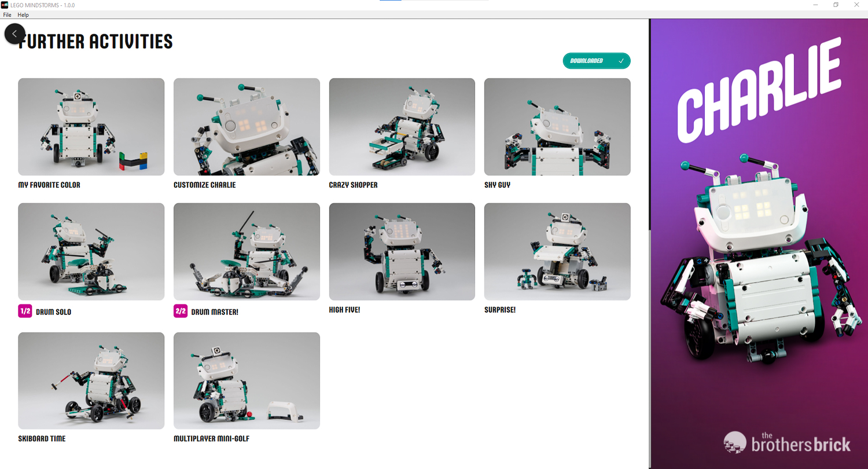Image resolution: width=868 pixels, height=469 pixels.
Task: Click the 2/2 badge beside Drum Master
Action: click(181, 312)
